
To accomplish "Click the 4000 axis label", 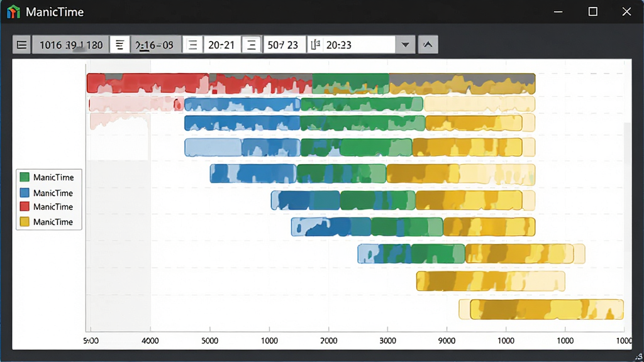I will 150,341.
